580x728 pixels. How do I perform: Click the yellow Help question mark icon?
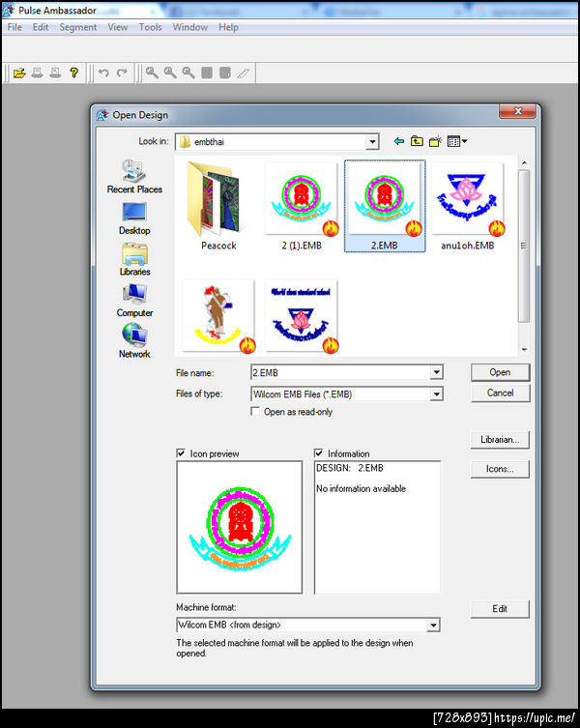(73, 73)
